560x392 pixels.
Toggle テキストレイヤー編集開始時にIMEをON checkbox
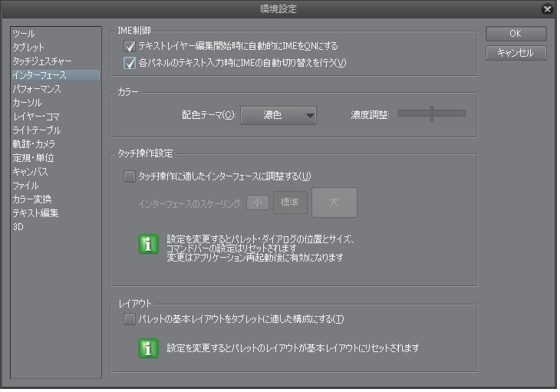point(130,46)
